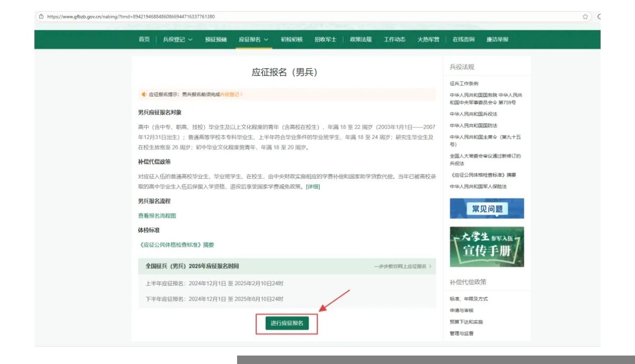The width and height of the screenshot is (635, 364).
Task: Click the speaker icon beside 应征报名提示
Action: pyautogui.click(x=143, y=94)
